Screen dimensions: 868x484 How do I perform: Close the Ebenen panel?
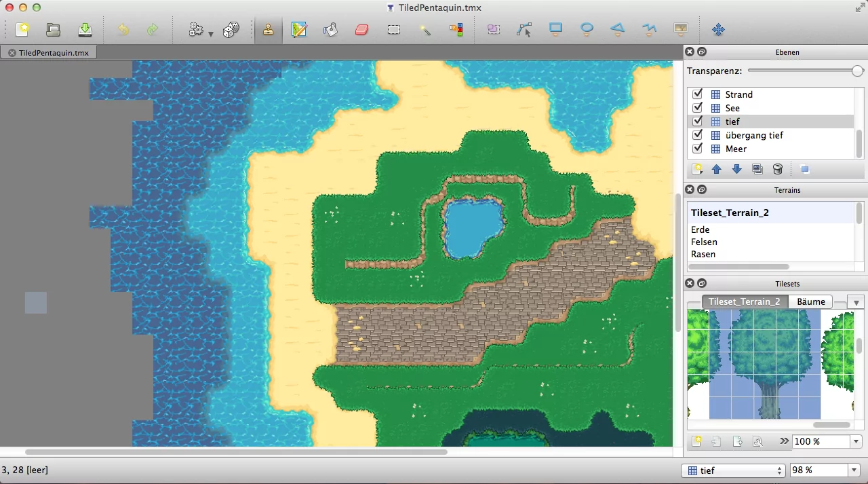(x=690, y=52)
